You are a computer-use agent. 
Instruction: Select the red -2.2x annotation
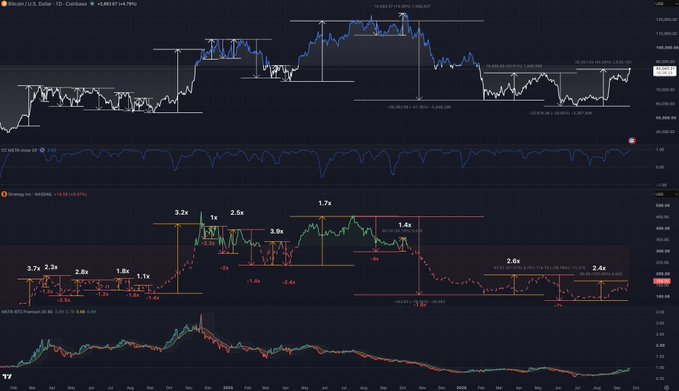[x=209, y=243]
